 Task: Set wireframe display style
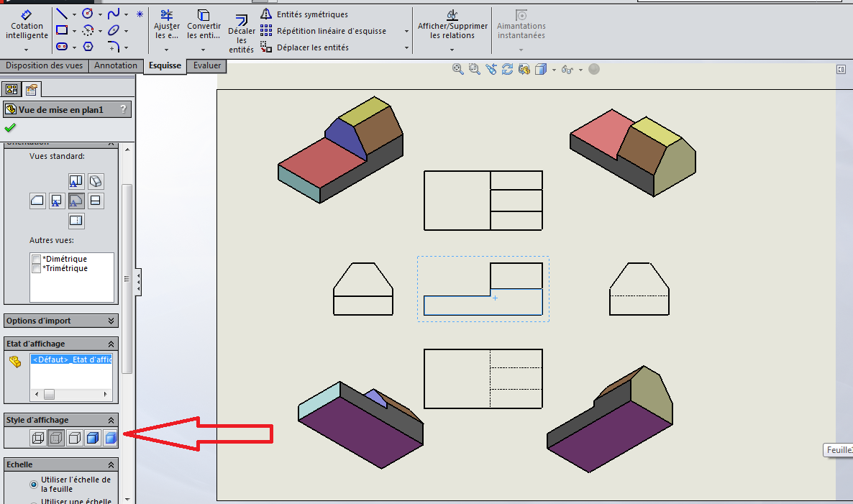point(38,438)
